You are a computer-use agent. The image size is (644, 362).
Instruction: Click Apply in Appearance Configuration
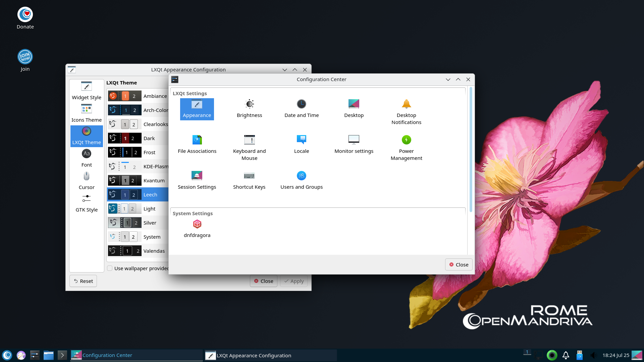point(294,281)
